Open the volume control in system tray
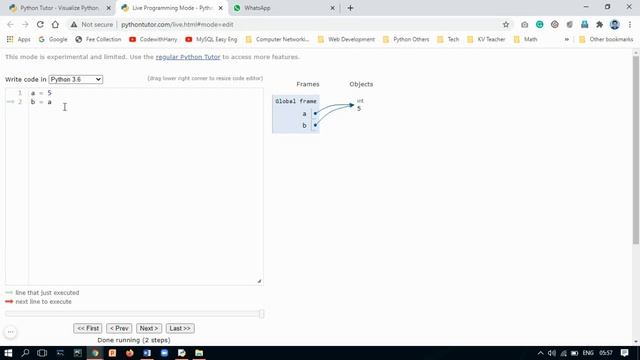Viewport: 640px width, 360px height. [x=552, y=353]
